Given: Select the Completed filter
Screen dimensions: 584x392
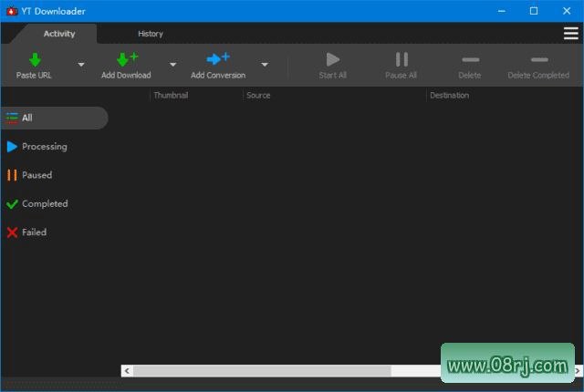Looking at the screenshot, I should pyautogui.click(x=37, y=204).
